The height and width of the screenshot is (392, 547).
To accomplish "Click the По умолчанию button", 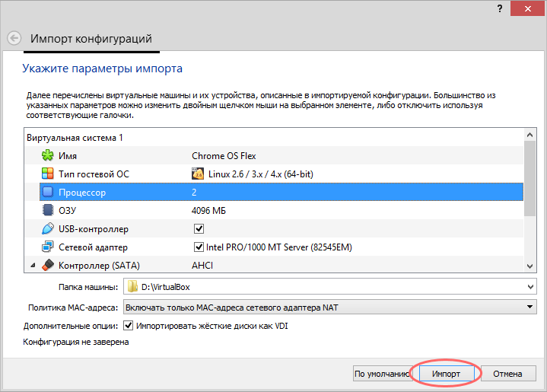I will pyautogui.click(x=382, y=374).
